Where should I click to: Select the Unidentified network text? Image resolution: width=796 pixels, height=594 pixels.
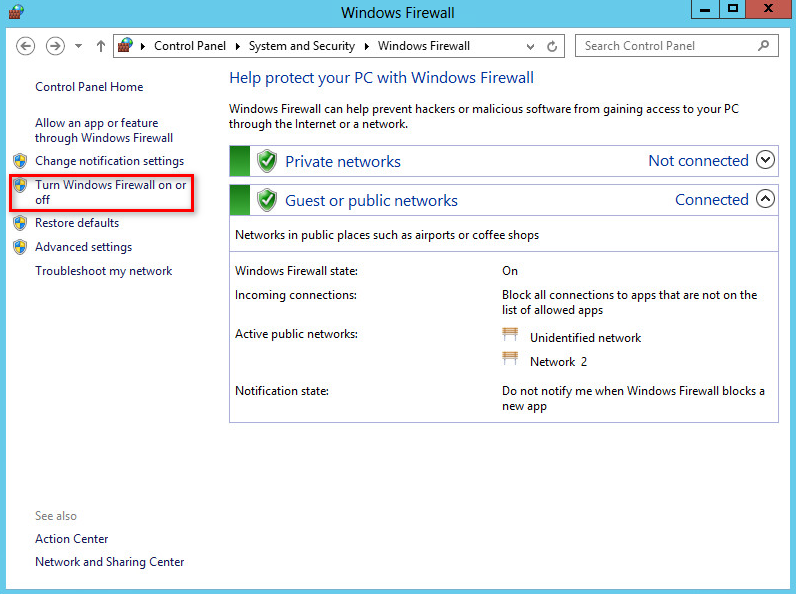point(585,338)
